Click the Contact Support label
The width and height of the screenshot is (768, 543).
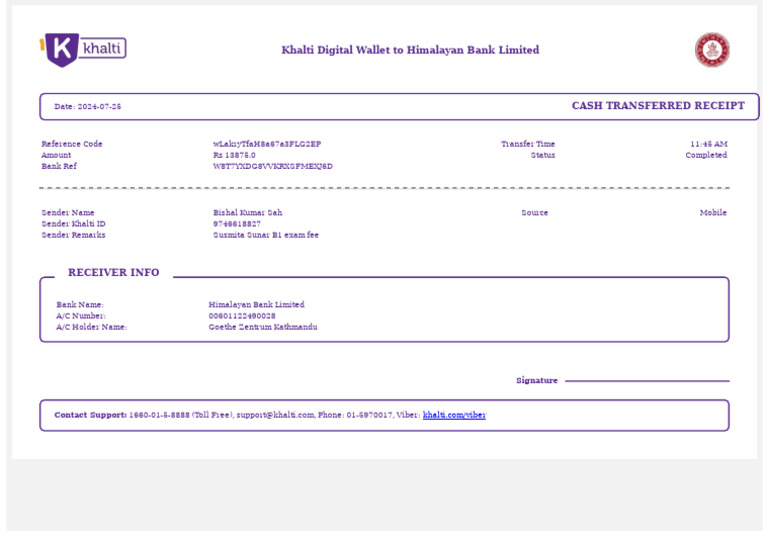(x=90, y=415)
